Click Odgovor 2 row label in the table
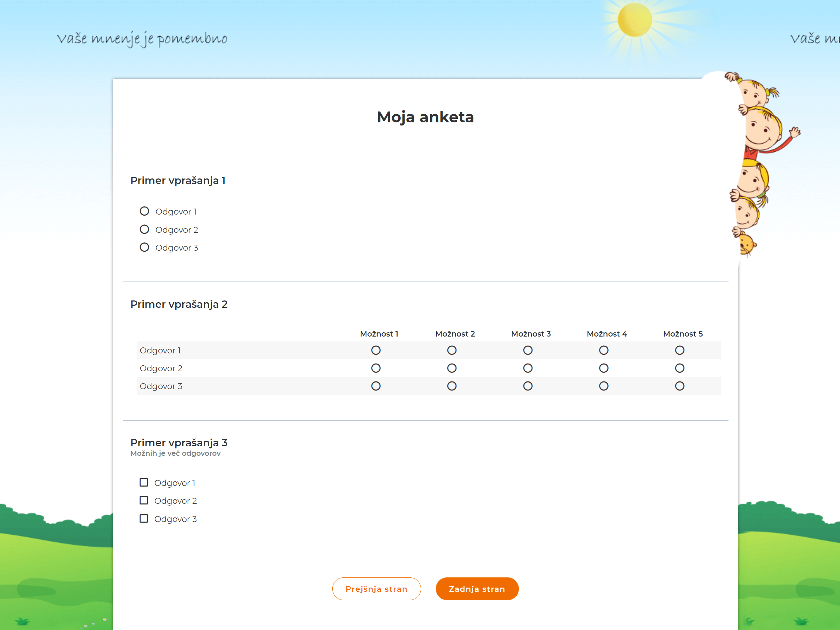Viewport: 840px width, 630px height. coord(161,368)
